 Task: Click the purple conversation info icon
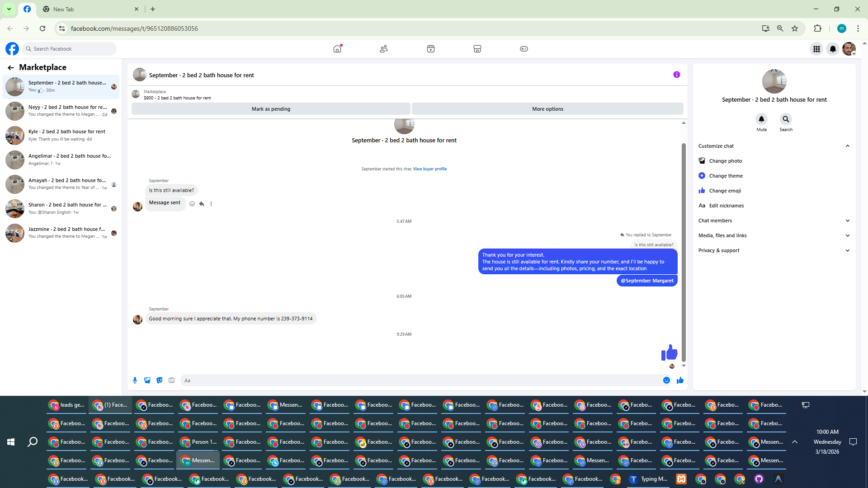click(676, 75)
